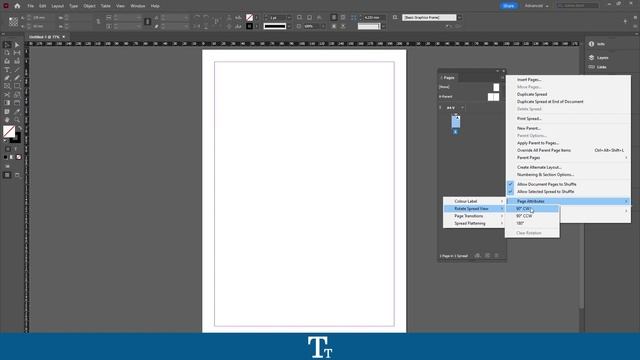Open the Links panel icon
Screen dimensions: 640x360
(591, 67)
